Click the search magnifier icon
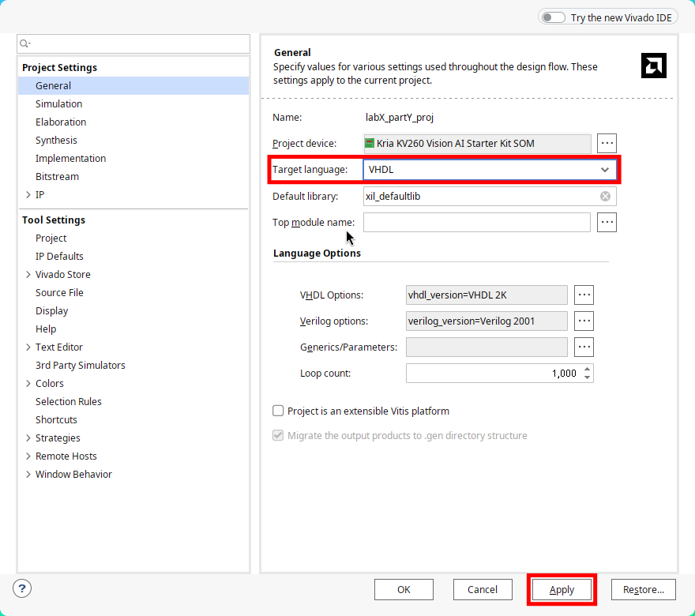 24,43
